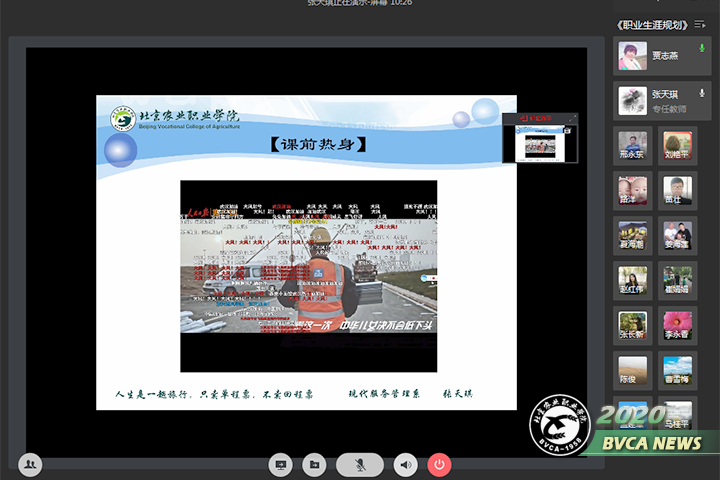Collapse the participant list panel icon
This screenshot has height=480, width=720.
(x=700, y=24)
